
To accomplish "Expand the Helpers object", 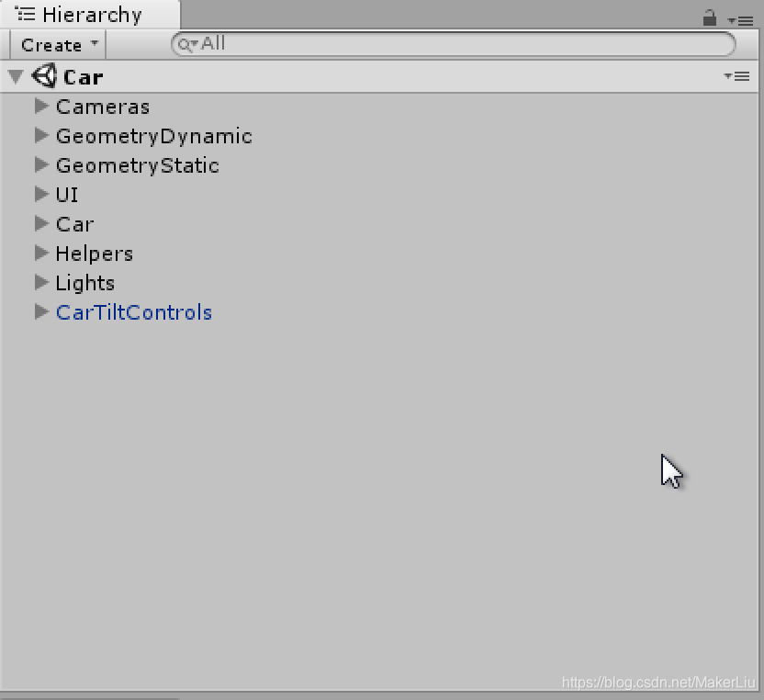I will (42, 253).
